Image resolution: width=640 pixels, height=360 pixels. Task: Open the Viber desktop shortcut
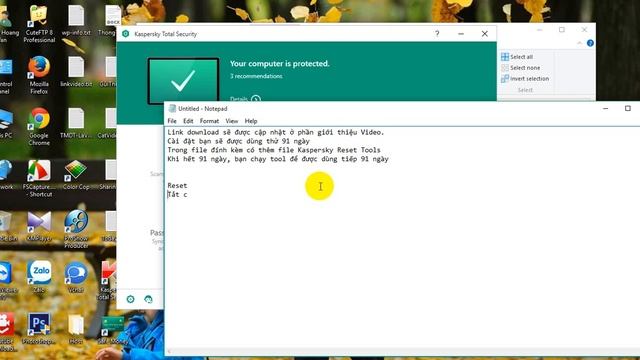tap(76, 278)
